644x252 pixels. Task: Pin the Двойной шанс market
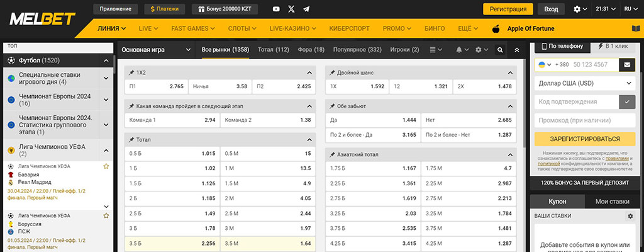coord(332,72)
